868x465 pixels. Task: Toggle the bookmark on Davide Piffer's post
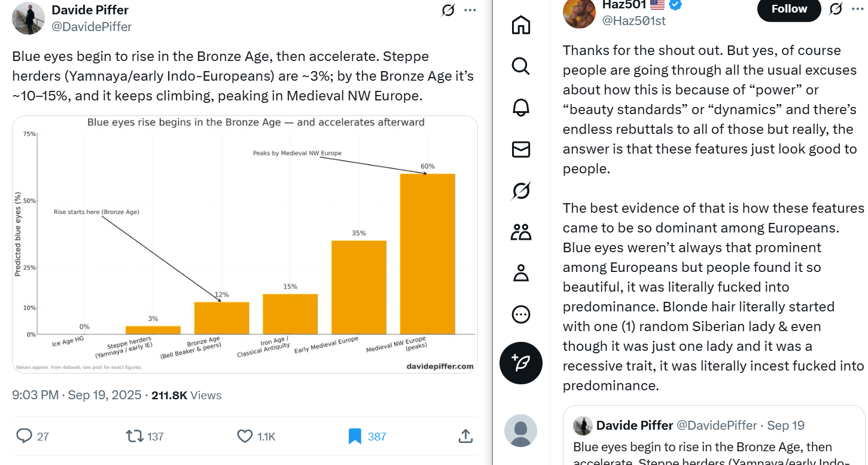coord(355,436)
